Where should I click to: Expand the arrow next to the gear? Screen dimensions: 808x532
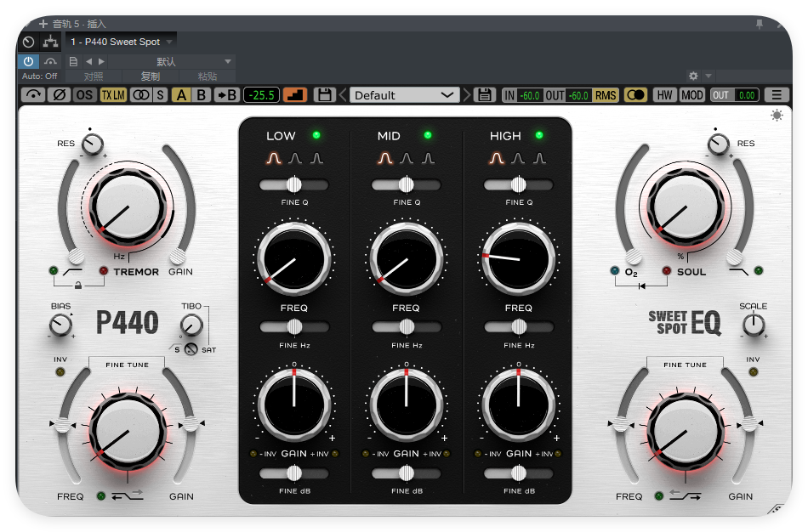(708, 76)
